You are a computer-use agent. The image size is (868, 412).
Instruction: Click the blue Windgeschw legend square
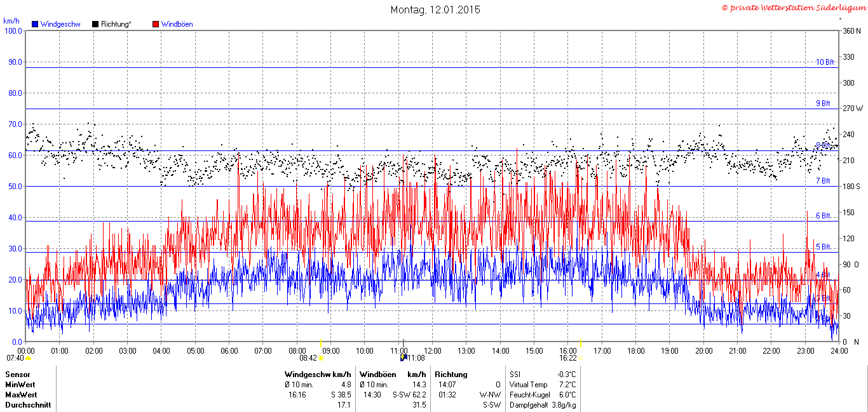point(35,24)
